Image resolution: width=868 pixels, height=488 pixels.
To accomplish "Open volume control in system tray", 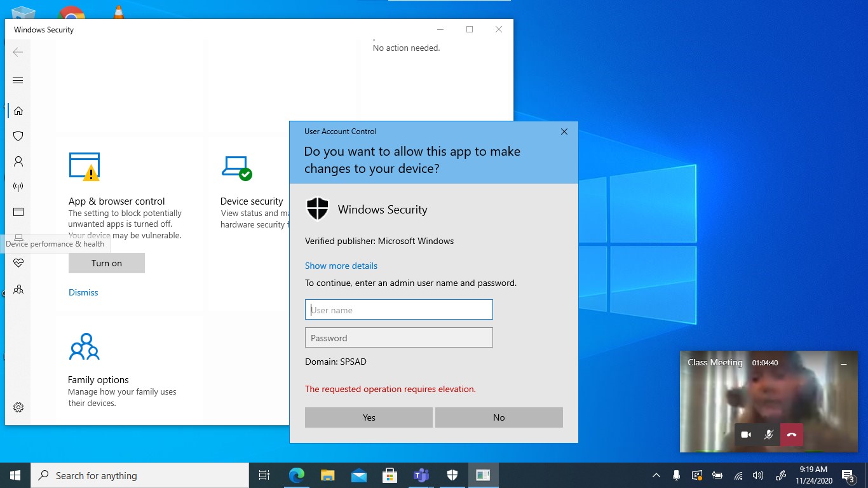I will click(757, 475).
